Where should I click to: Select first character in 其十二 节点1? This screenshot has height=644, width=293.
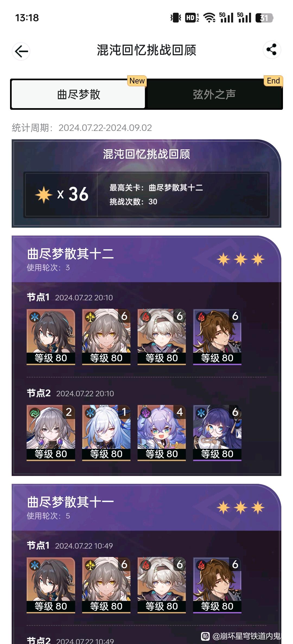point(51,337)
